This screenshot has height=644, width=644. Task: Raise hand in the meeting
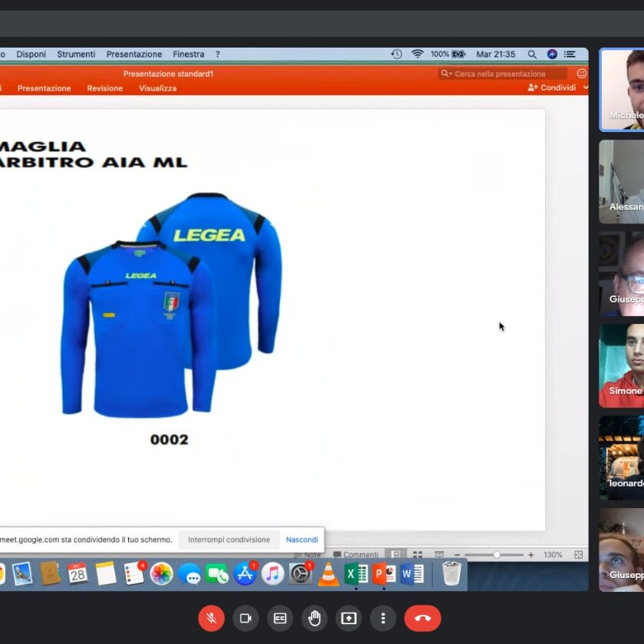tap(315, 618)
